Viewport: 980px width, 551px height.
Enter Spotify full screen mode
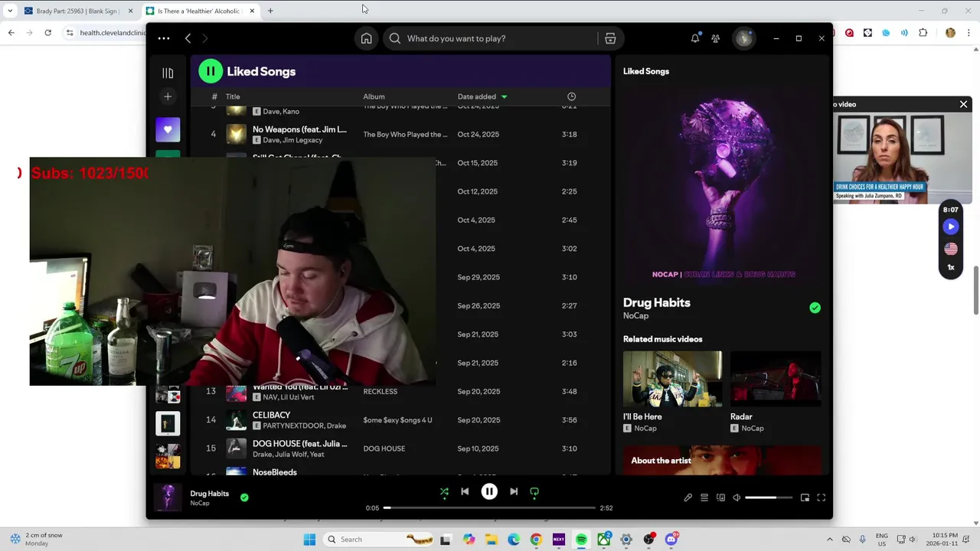tap(821, 497)
